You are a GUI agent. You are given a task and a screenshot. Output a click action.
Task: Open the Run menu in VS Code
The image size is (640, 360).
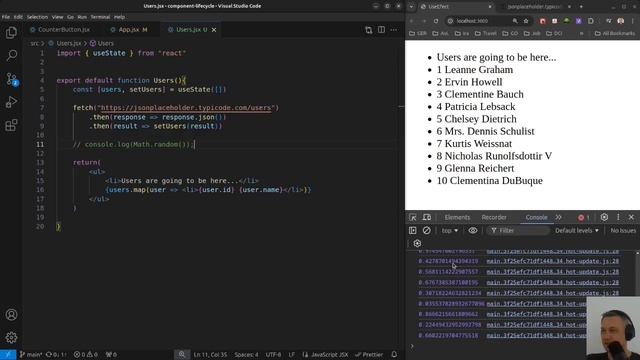tap(82, 17)
